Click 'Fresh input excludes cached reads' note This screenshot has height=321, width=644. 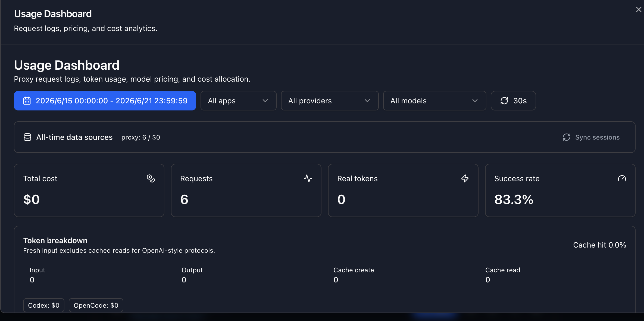click(119, 251)
